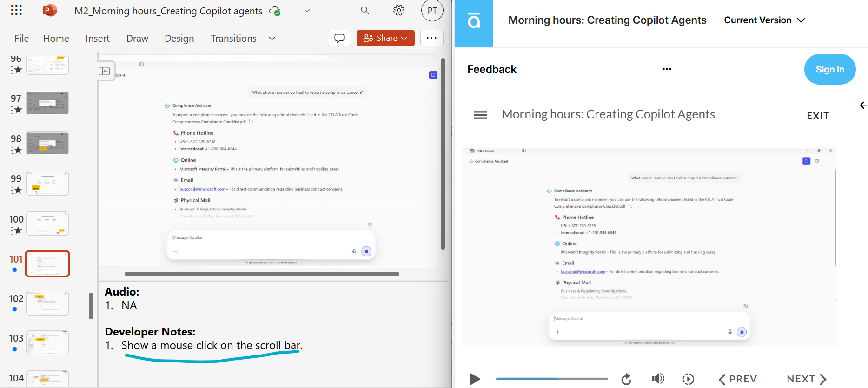Click the back arrow at the right edge

[x=863, y=105]
